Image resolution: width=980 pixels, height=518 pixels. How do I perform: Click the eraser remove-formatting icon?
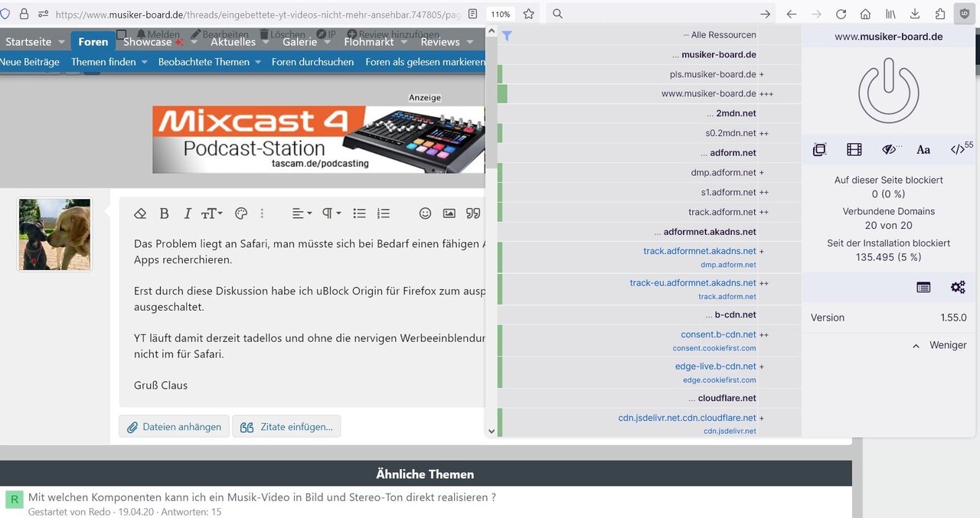(139, 213)
